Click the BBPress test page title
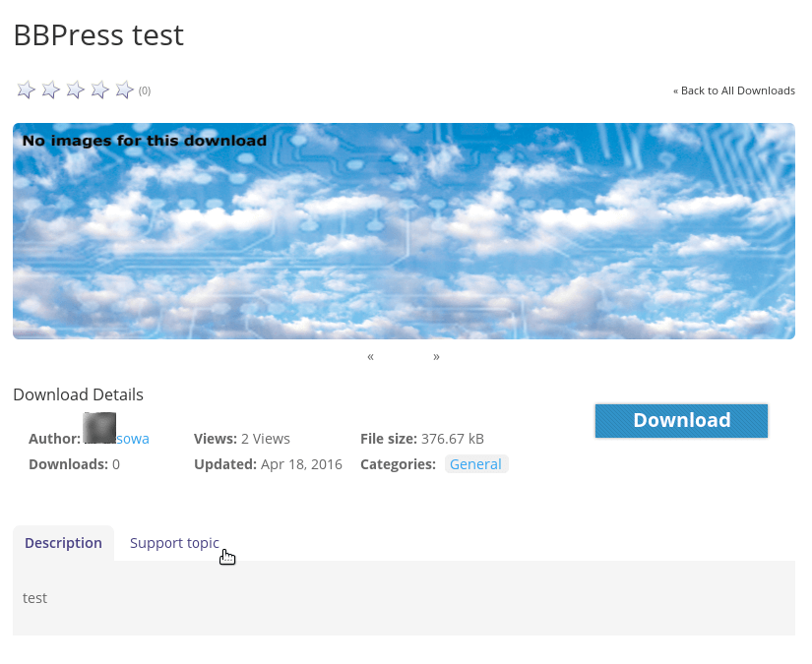 tap(98, 35)
